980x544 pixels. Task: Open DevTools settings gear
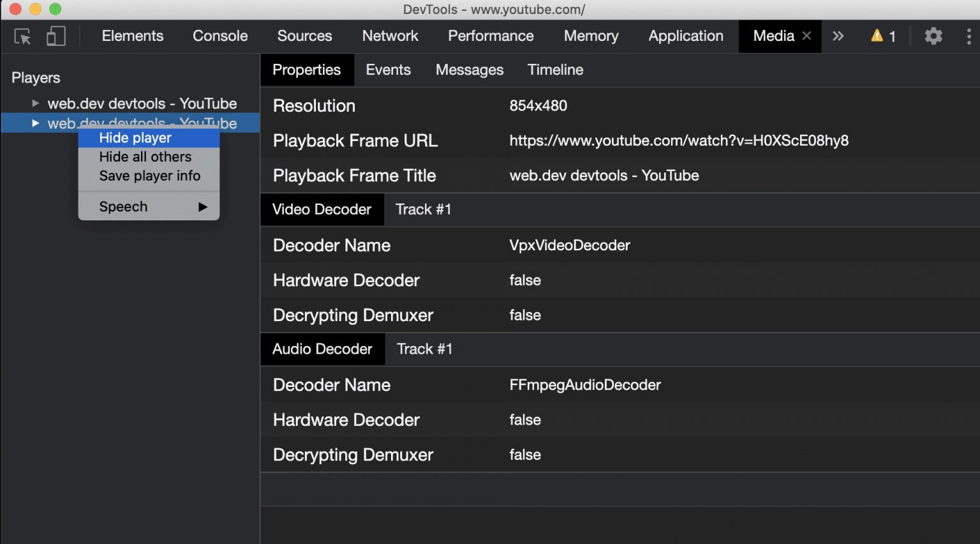click(933, 36)
